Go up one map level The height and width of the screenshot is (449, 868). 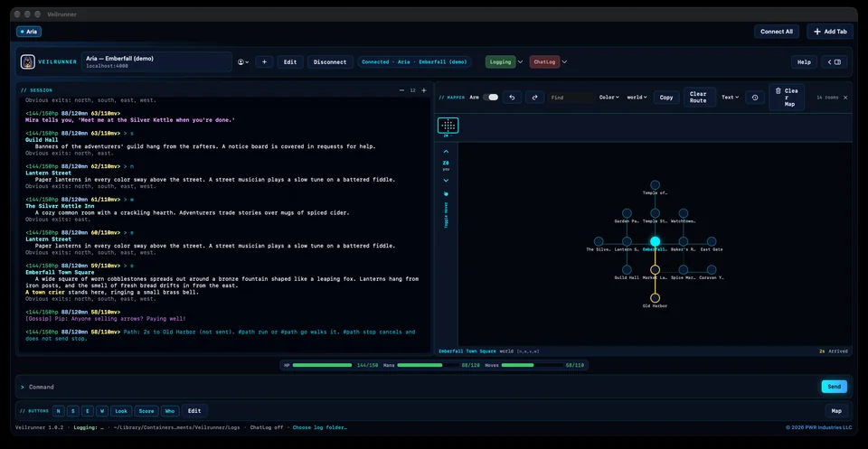(446, 152)
